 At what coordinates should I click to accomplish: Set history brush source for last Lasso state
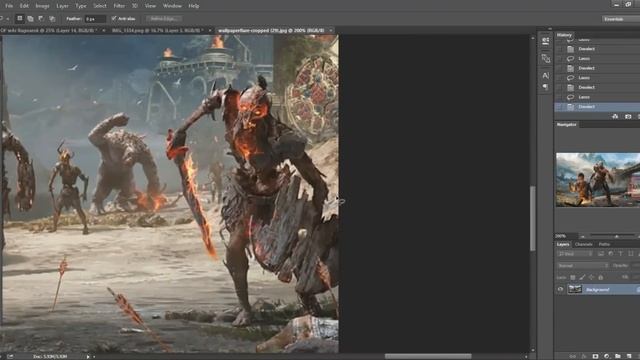click(x=560, y=97)
